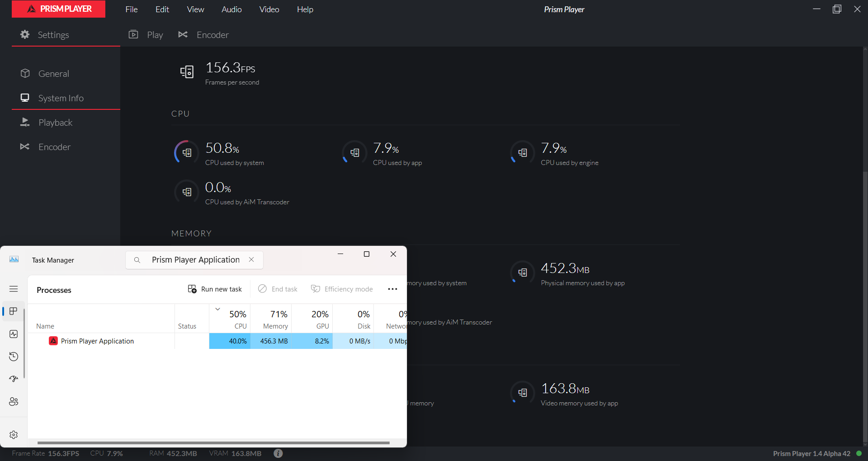Viewport: 868px width, 461px height.
Task: Click the Prism Player logo button
Action: coord(58,9)
